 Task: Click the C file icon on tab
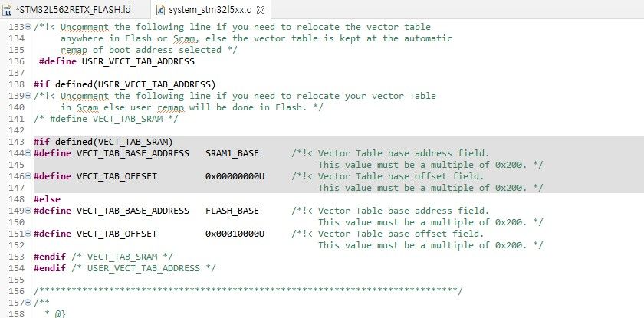[x=161, y=10]
